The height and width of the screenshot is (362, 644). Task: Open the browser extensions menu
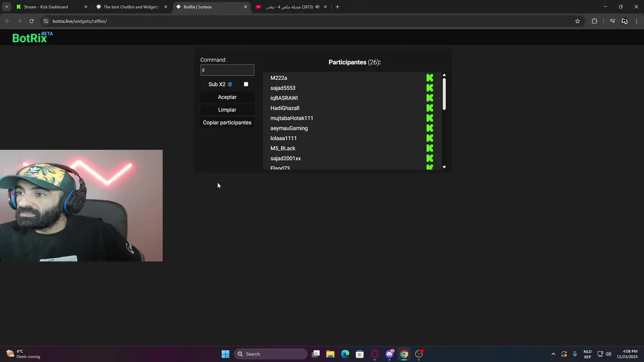point(594,21)
